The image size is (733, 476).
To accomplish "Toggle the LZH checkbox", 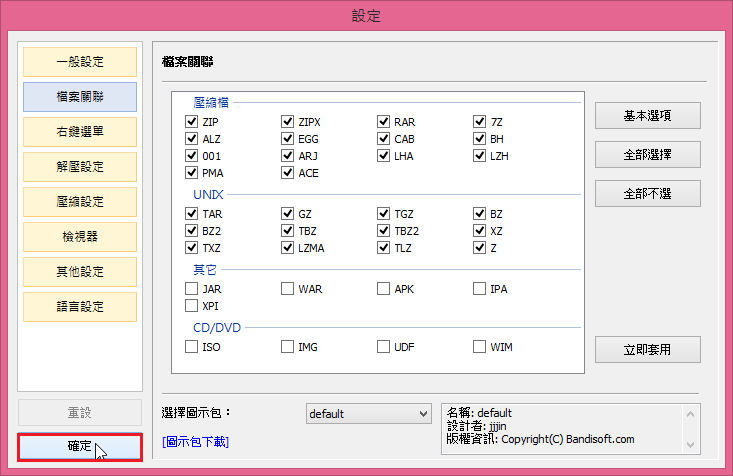I will 479,156.
